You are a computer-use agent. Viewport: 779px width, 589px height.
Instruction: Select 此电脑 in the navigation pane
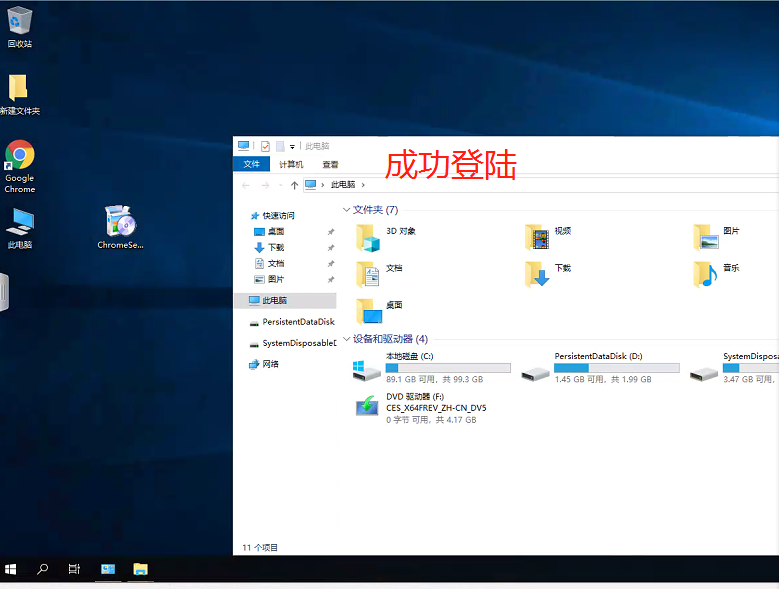(x=286, y=300)
